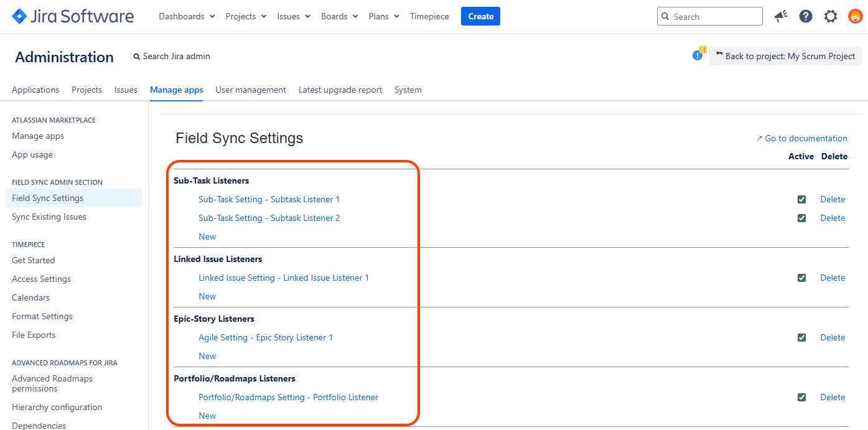Delete Subtask Listener 2
This screenshot has width=868, height=430.
pyautogui.click(x=833, y=218)
